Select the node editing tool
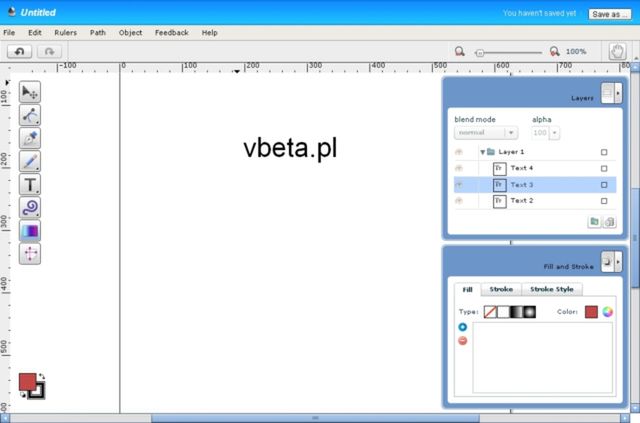 pos(30,115)
